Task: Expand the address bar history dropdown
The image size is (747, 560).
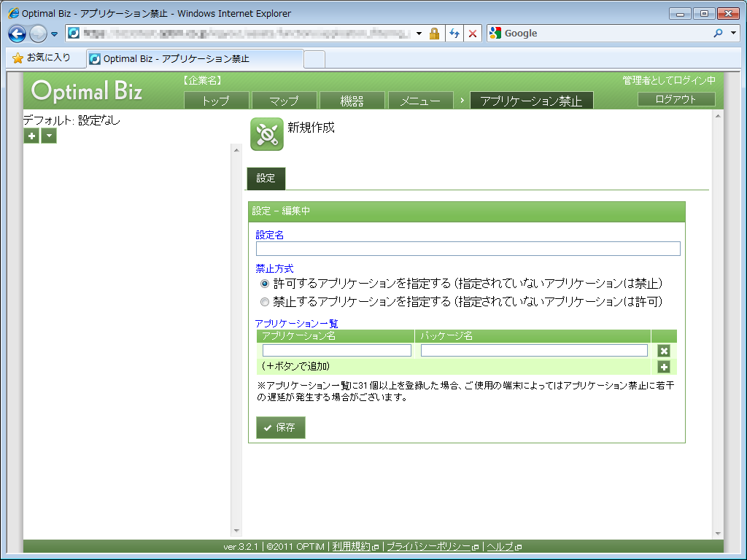Action: click(x=419, y=34)
